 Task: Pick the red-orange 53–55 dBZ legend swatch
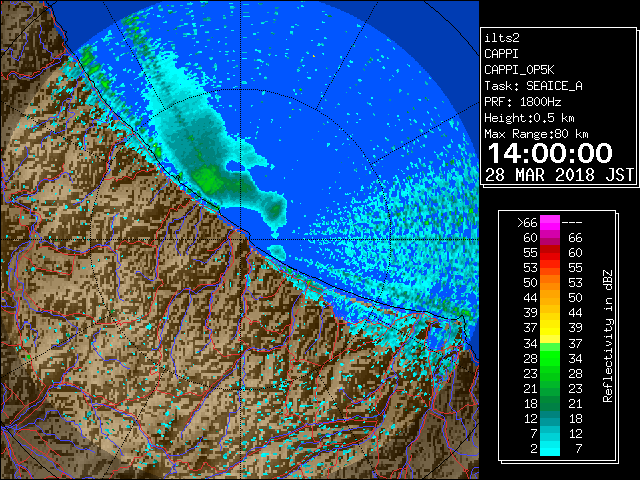tap(550, 268)
